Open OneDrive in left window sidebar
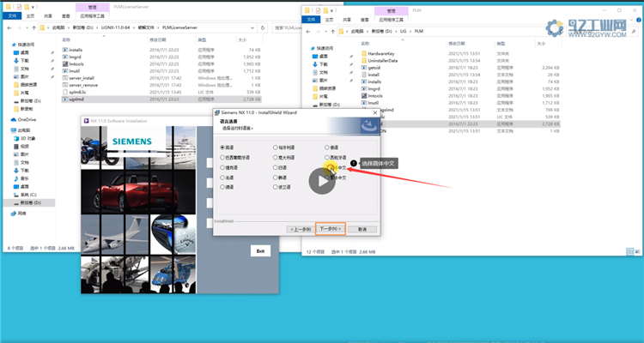Screen dimensions: 644x343 pos(27,119)
